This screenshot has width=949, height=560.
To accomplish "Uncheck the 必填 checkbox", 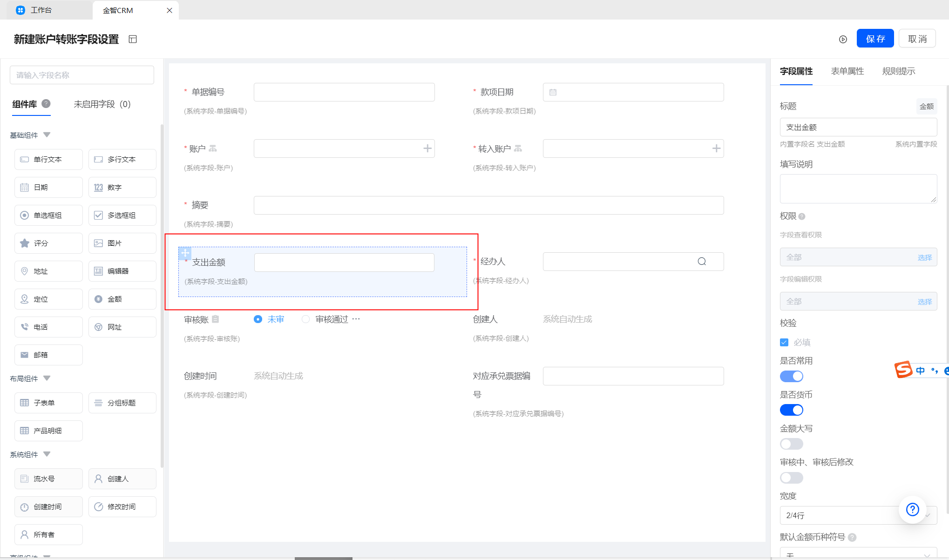I will [x=784, y=342].
